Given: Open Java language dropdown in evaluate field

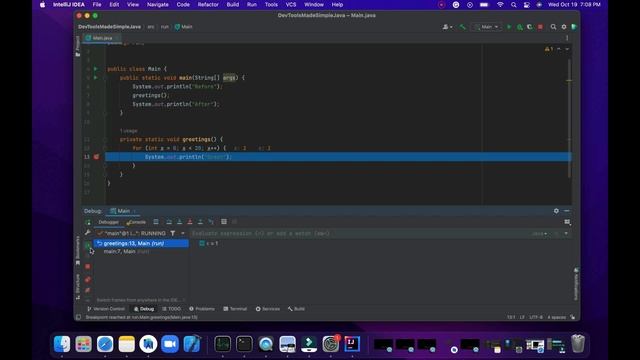Looking at the screenshot, I should 539,233.
